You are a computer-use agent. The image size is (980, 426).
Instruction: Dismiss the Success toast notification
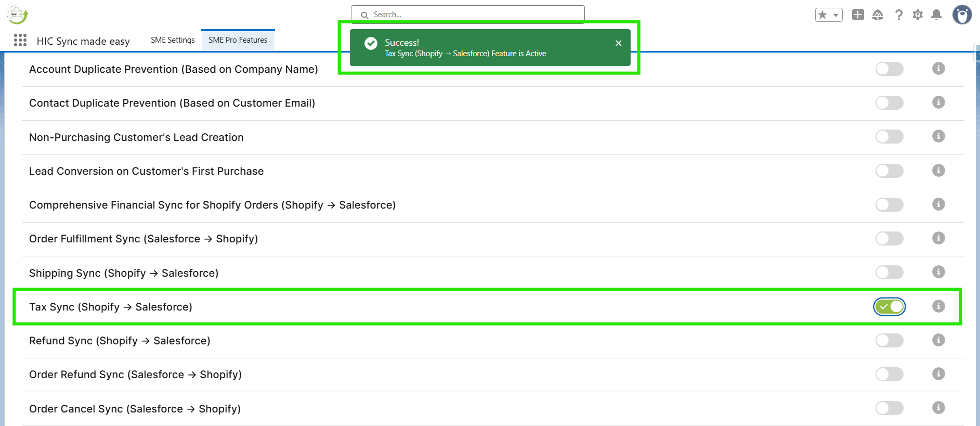point(618,43)
